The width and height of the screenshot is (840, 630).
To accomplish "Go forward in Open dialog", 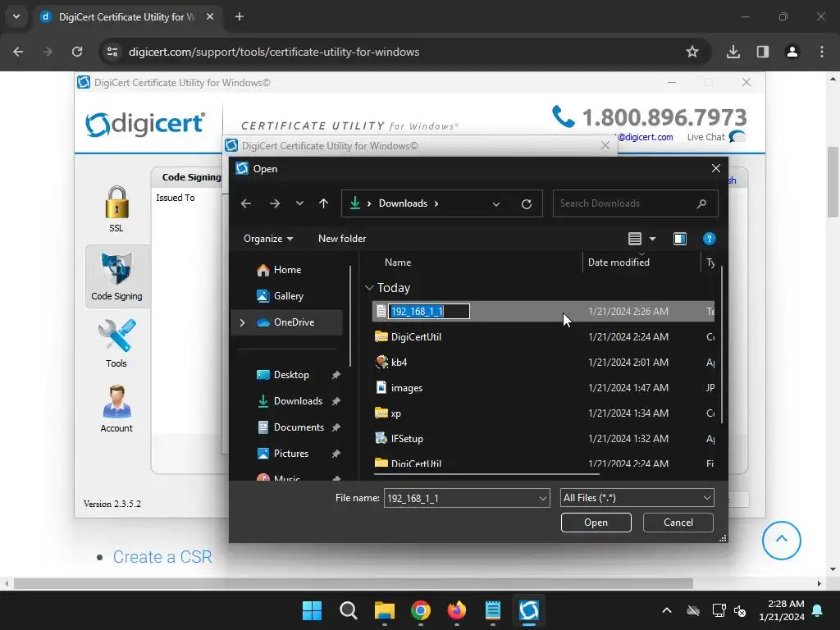I will 274,203.
